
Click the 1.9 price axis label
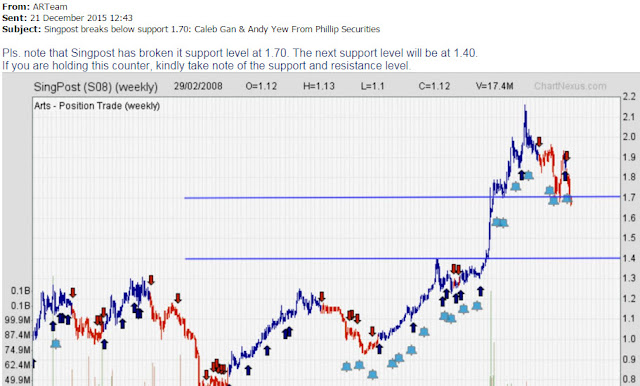pos(629,158)
